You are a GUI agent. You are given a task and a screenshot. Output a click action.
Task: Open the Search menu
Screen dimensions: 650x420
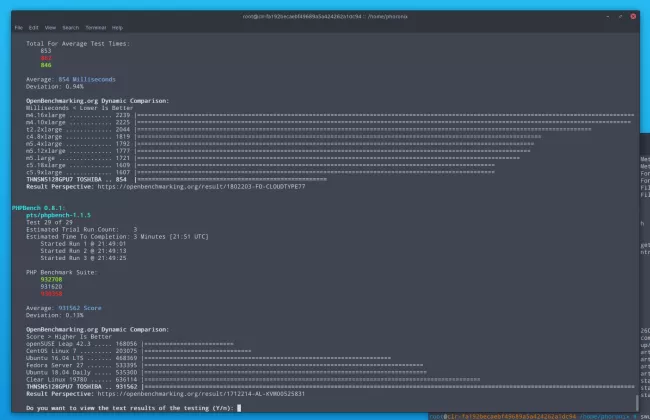(x=70, y=28)
